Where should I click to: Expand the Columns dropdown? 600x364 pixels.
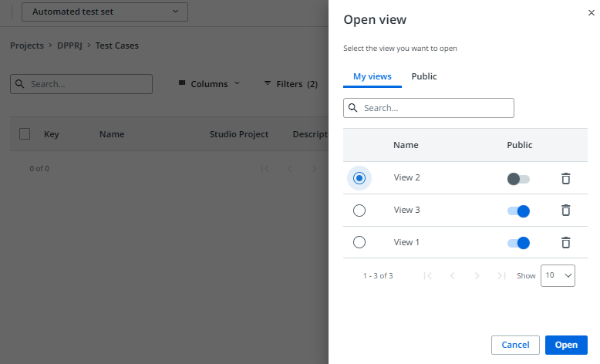[x=209, y=84]
